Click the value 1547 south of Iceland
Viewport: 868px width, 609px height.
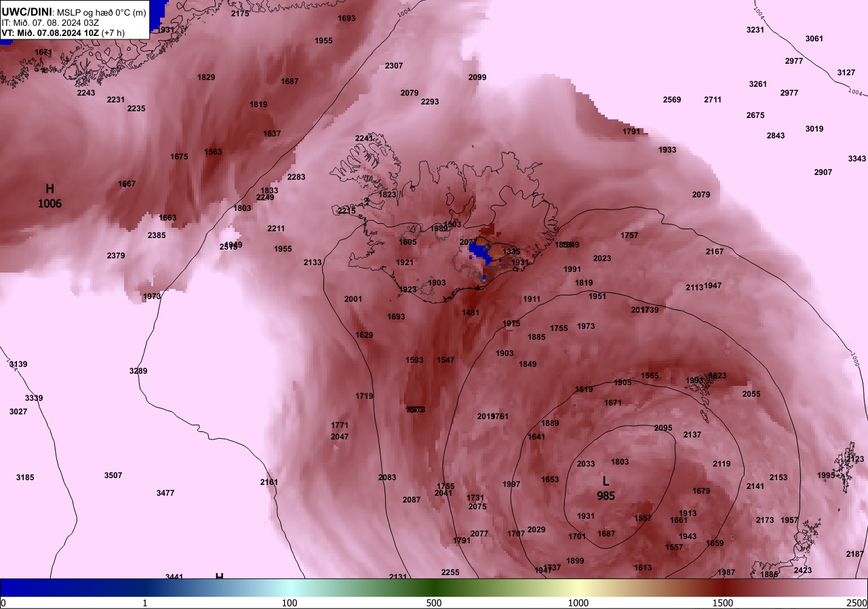(x=446, y=360)
